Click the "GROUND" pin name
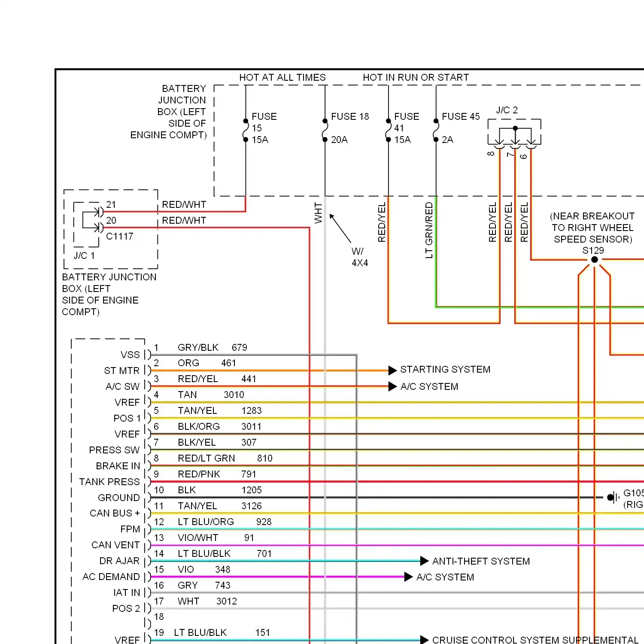 point(119,498)
